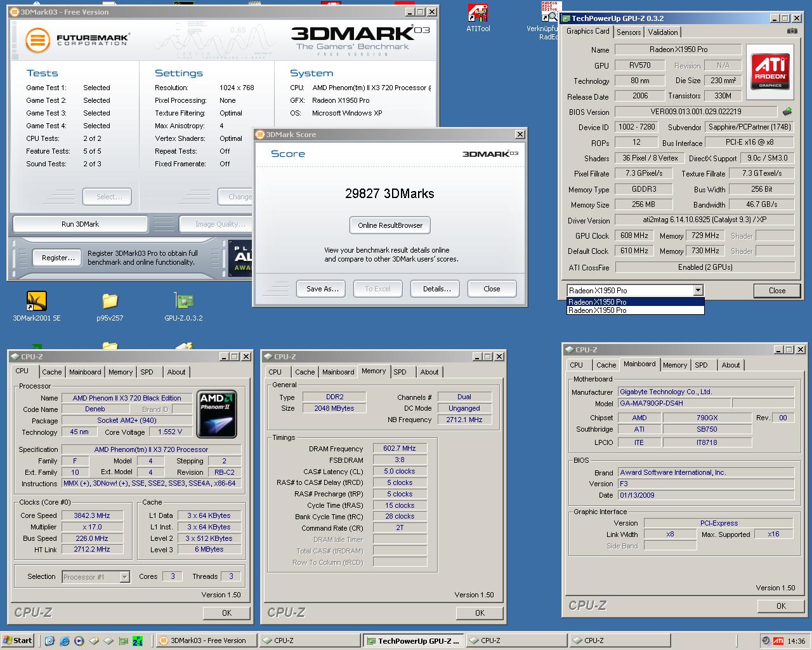Click the DRAM Frequency value 602.7 MHz

400,448
